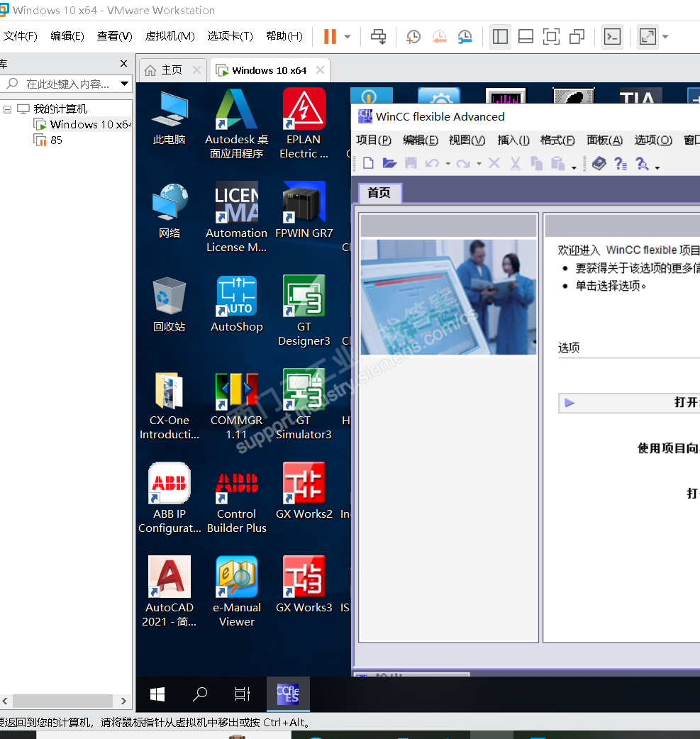Take a snapshot of the virtual machine
This screenshot has width=700, height=739.
click(x=413, y=36)
